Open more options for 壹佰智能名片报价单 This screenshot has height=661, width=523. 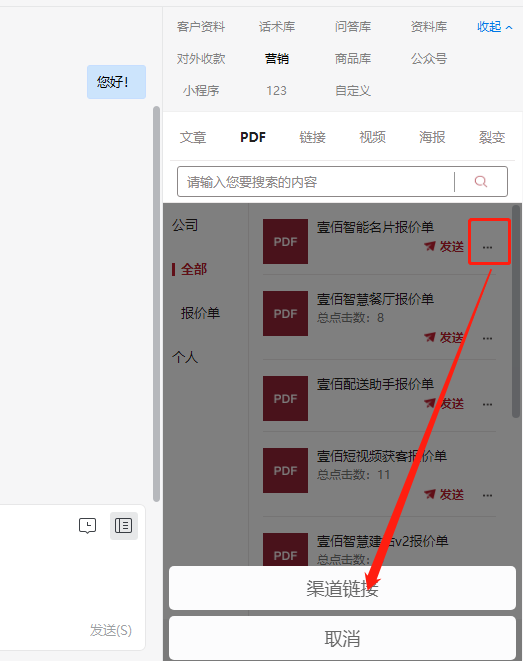488,247
